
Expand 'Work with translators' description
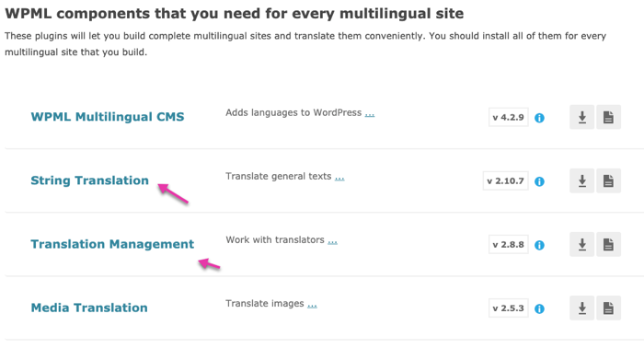(332, 241)
